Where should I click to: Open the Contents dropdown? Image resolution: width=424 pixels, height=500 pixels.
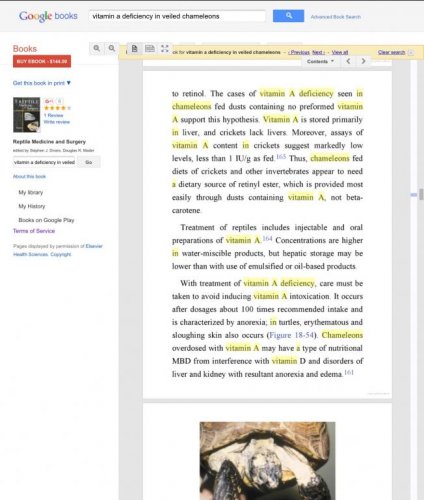pyautogui.click(x=320, y=61)
